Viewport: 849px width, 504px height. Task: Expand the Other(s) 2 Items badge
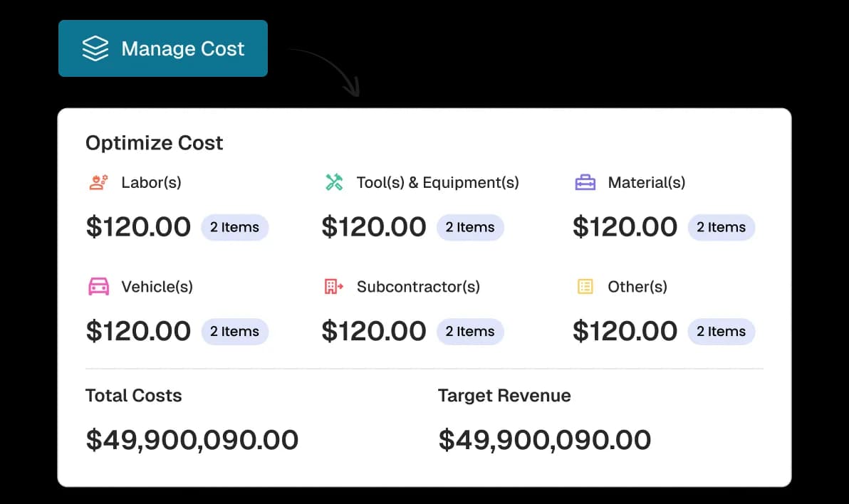tap(721, 331)
